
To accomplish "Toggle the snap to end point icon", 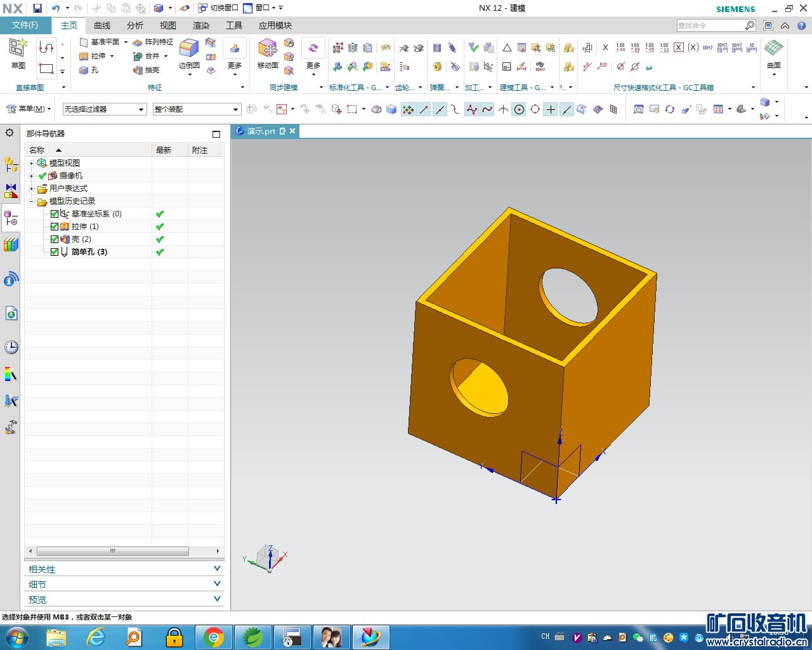I will click(x=424, y=109).
